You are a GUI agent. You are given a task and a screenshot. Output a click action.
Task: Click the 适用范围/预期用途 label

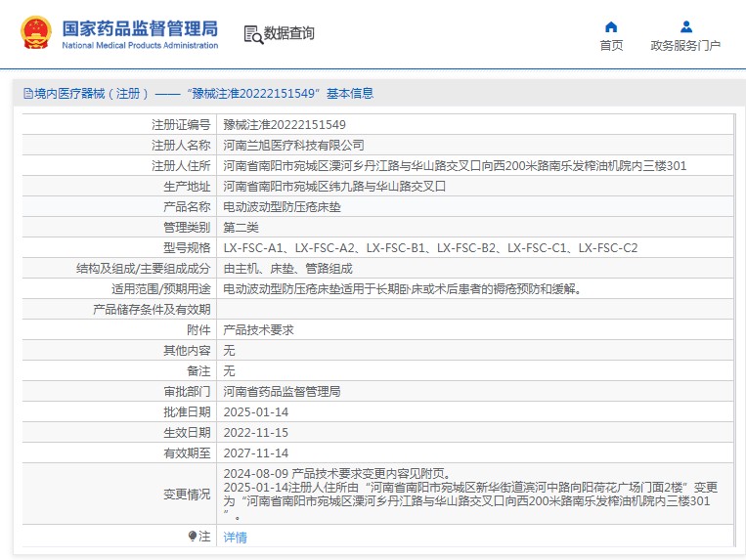pos(160,289)
